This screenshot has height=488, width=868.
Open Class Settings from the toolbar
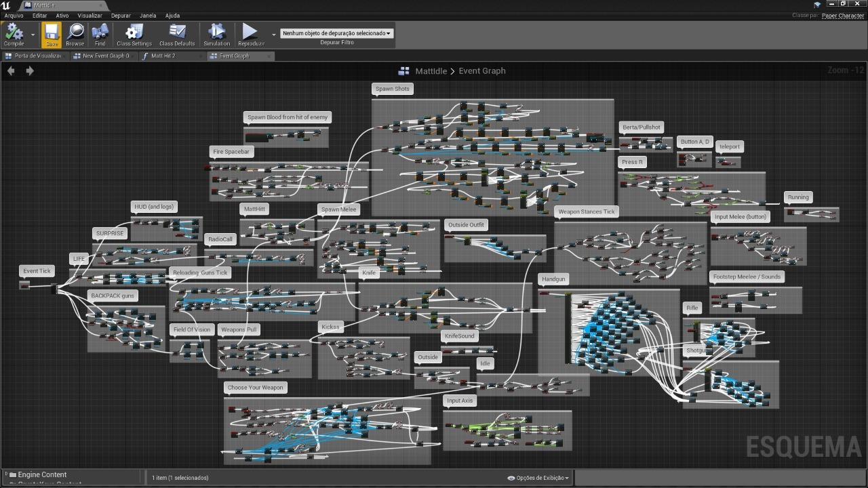click(x=134, y=32)
